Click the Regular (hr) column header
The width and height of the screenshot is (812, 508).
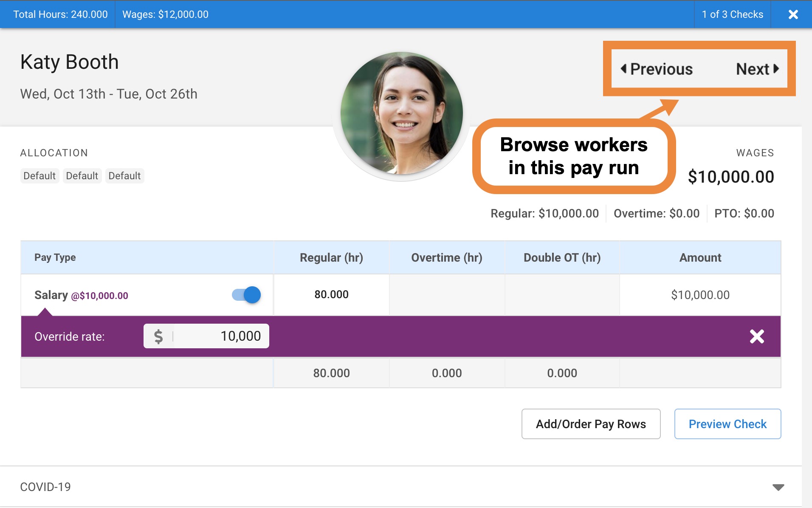331,257
